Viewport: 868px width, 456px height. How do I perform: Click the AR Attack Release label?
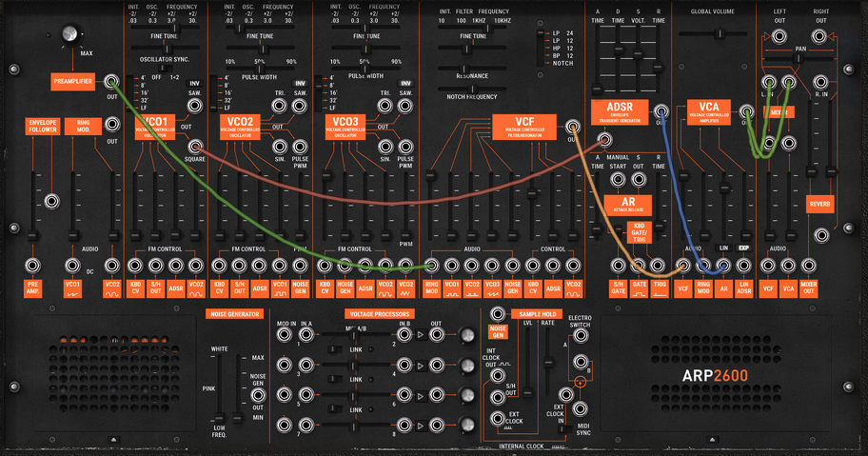tap(628, 205)
